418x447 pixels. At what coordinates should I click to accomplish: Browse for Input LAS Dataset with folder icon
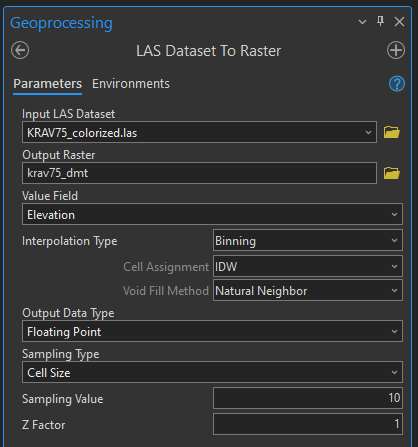392,132
